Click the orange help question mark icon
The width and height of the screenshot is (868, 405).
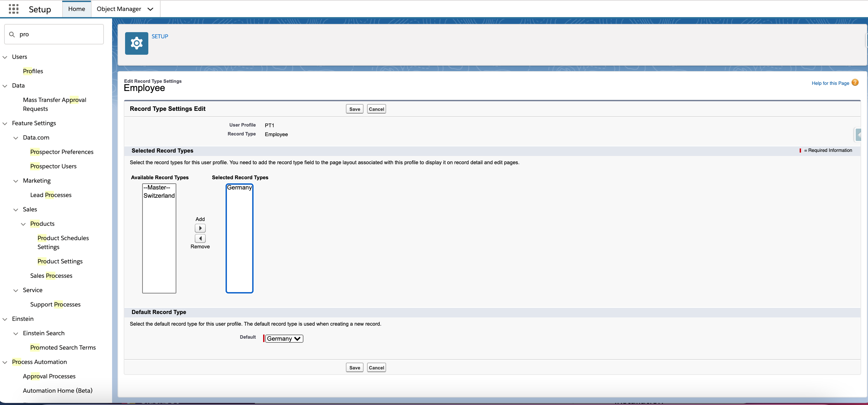point(855,82)
